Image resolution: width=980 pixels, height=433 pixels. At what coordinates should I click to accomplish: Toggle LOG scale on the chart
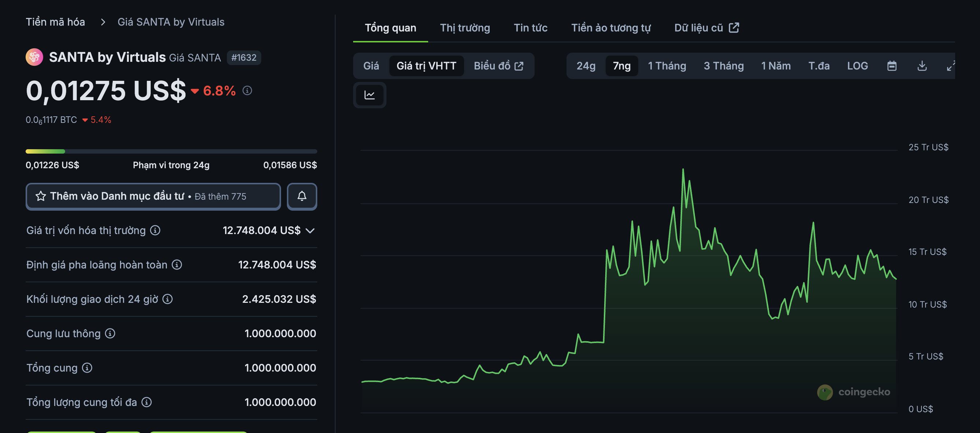click(857, 66)
